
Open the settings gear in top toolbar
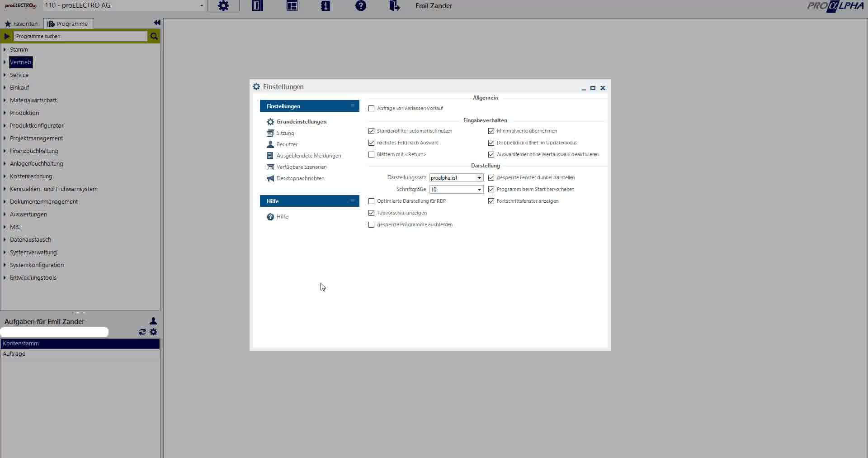(x=223, y=6)
